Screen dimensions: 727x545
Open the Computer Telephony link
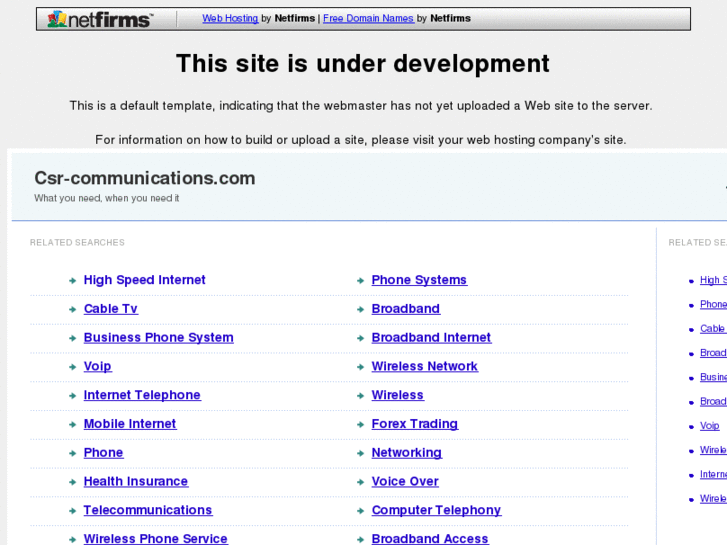[x=436, y=510]
